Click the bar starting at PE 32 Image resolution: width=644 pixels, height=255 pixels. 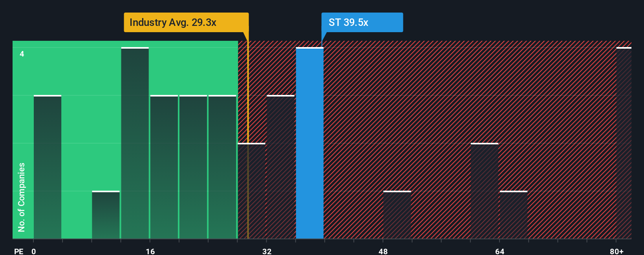[x=281, y=167]
